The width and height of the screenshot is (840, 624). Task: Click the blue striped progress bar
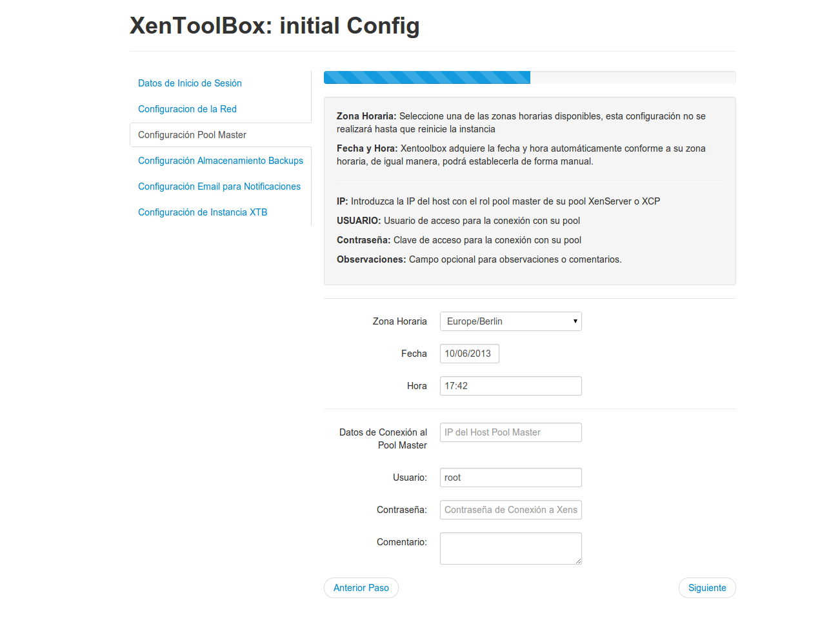point(427,77)
